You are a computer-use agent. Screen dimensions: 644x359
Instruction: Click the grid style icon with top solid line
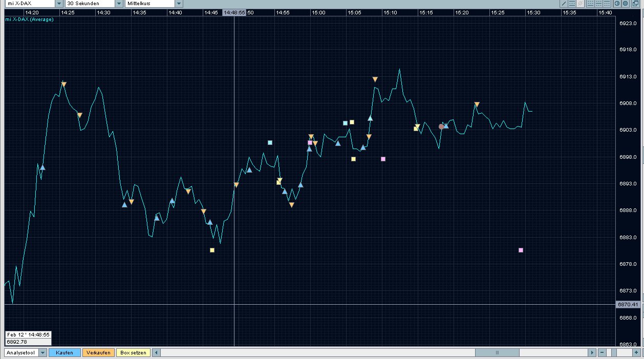607,4
